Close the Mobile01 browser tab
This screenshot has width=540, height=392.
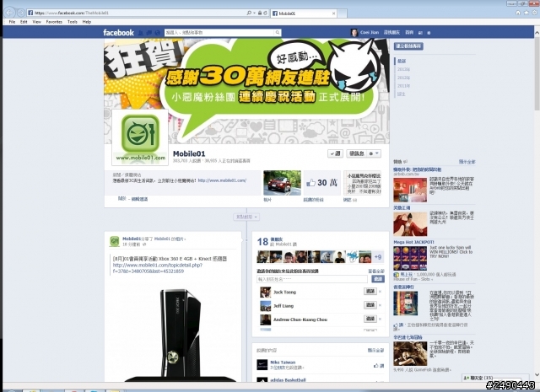click(x=333, y=13)
